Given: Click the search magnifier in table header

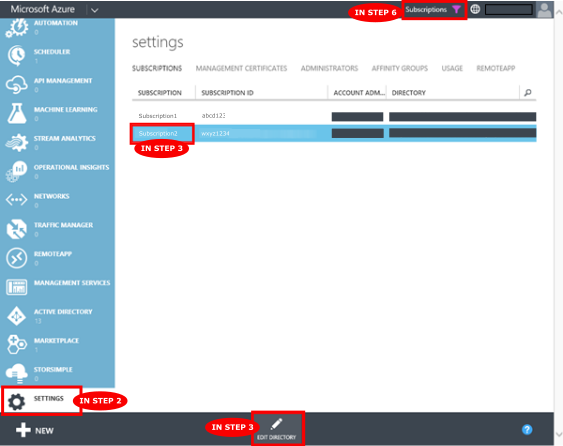Looking at the screenshot, I should (527, 93).
